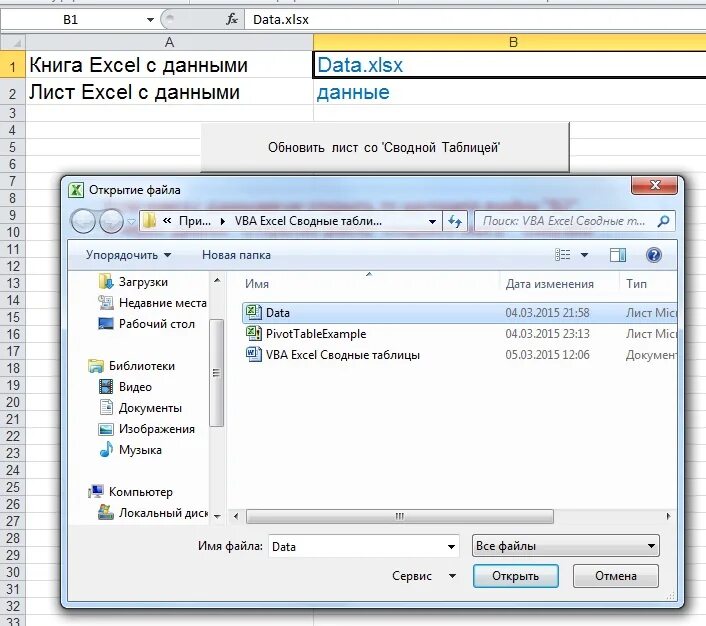
Task: Toggle the preview pane icon
Action: point(618,255)
